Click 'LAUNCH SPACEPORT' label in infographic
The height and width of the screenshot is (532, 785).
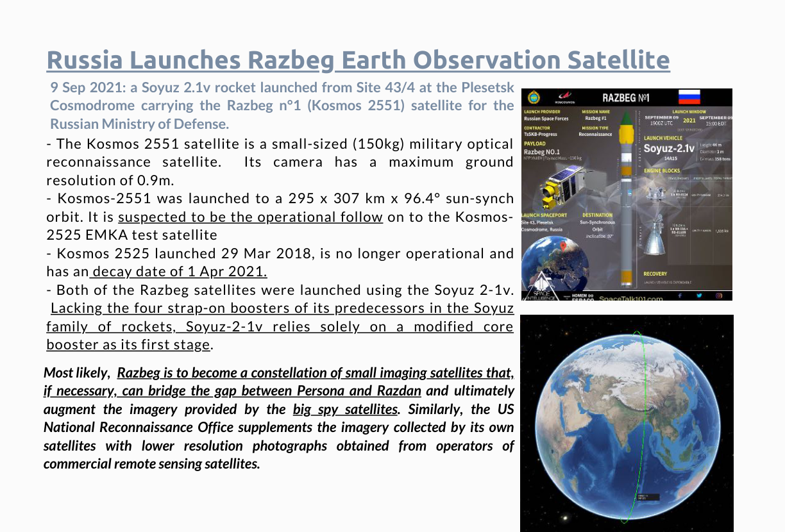[544, 215]
